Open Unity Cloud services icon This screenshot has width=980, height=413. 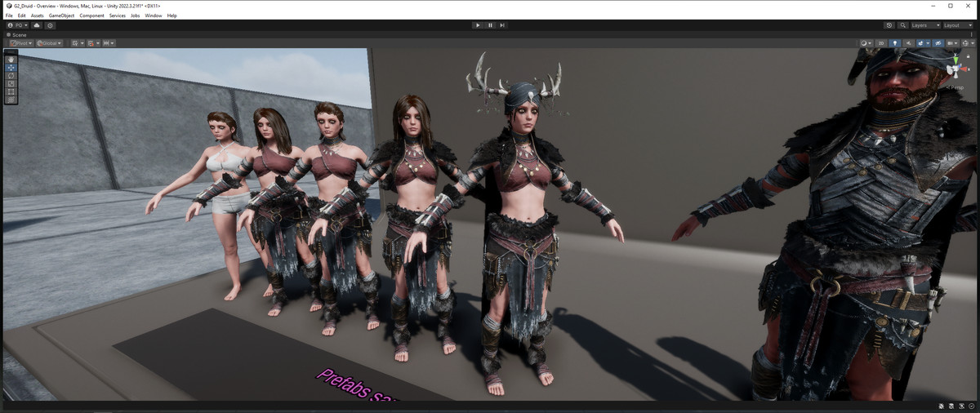coord(37,25)
